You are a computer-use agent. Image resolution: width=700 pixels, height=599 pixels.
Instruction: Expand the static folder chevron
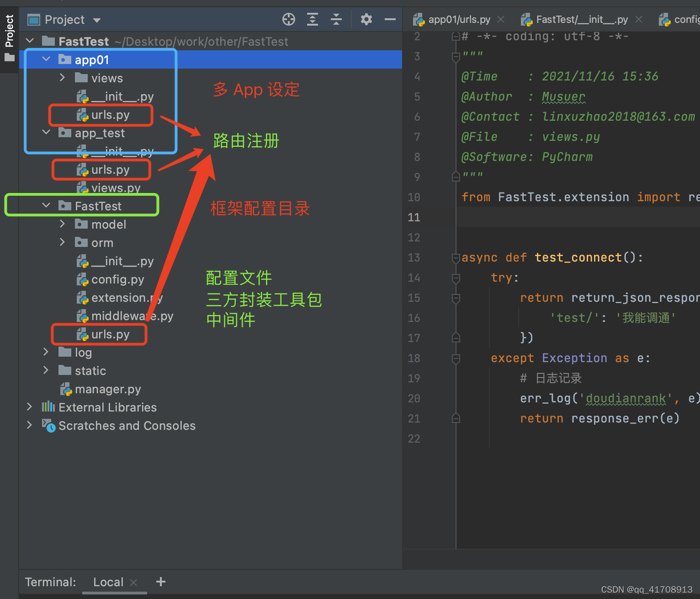tap(46, 370)
